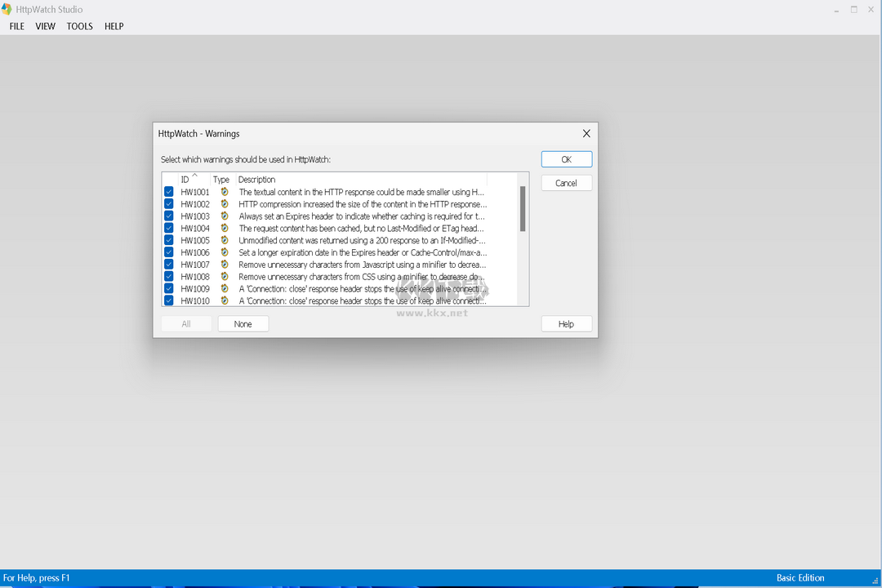Open Help from the warnings dialog
Image resolution: width=882 pixels, height=588 pixels.
(x=566, y=323)
